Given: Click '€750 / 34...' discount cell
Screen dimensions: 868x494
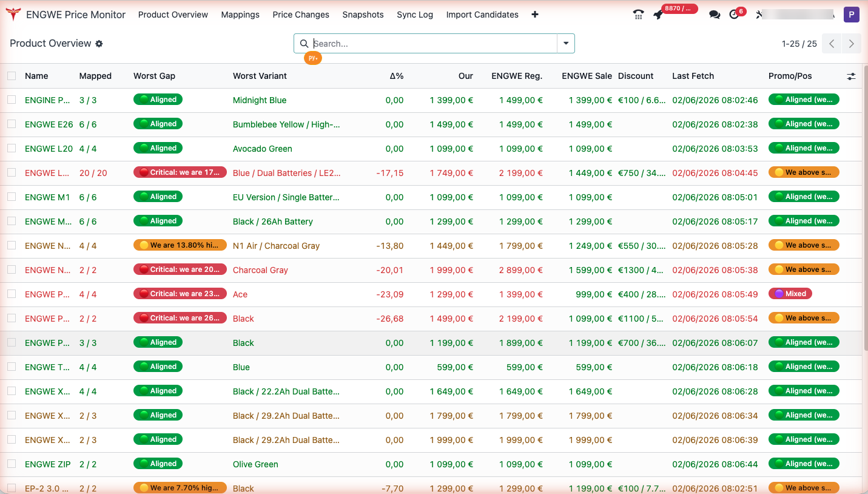Looking at the screenshot, I should [642, 173].
